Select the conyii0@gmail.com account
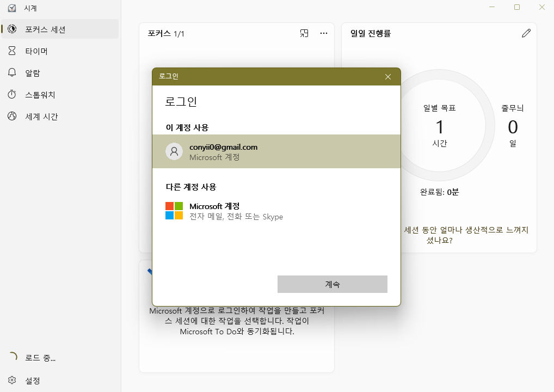The image size is (554, 392). coord(276,151)
